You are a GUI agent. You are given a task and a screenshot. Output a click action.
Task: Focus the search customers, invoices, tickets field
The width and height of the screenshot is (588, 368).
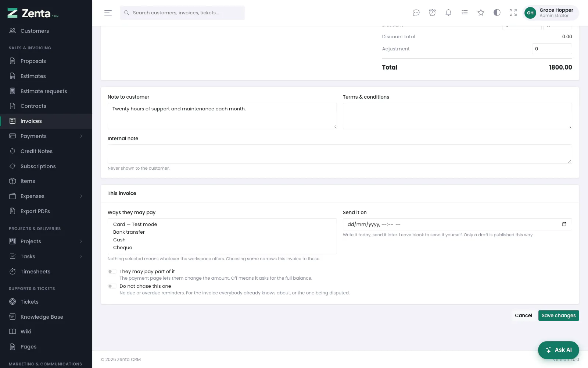click(182, 13)
